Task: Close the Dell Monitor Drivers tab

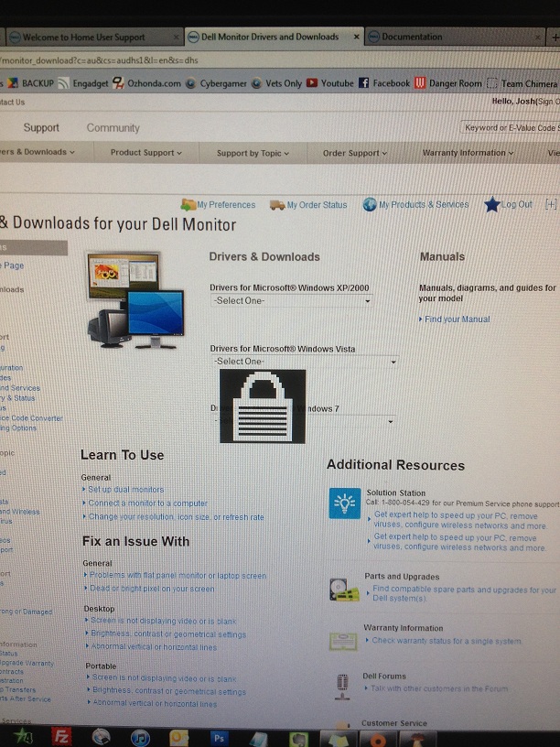Action: [x=356, y=37]
